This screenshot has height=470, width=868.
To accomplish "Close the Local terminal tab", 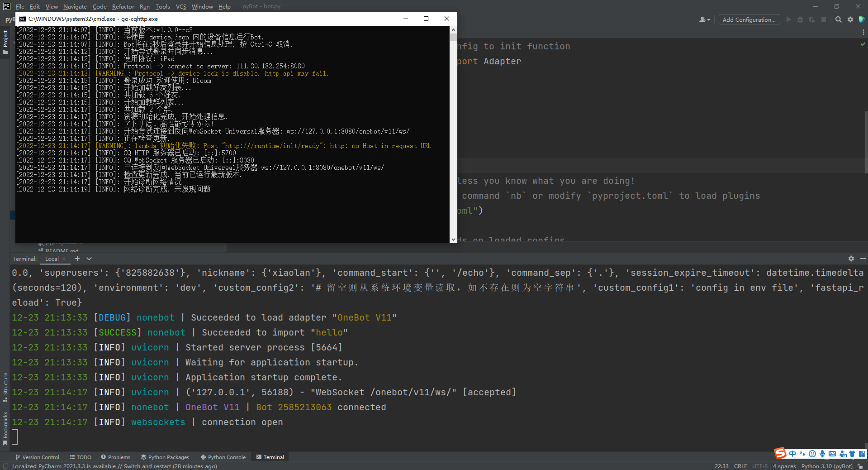I will point(64,259).
